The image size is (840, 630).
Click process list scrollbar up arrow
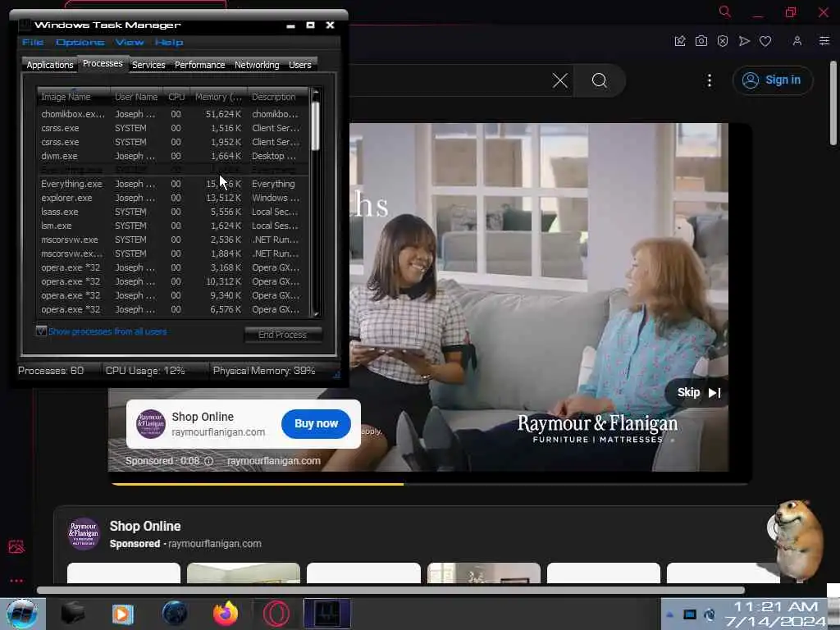(316, 93)
